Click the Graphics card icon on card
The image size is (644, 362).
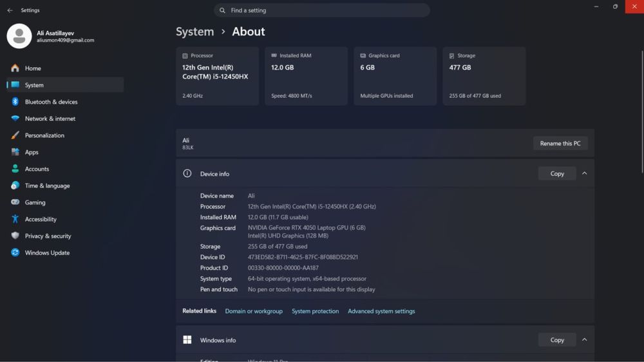click(x=363, y=55)
